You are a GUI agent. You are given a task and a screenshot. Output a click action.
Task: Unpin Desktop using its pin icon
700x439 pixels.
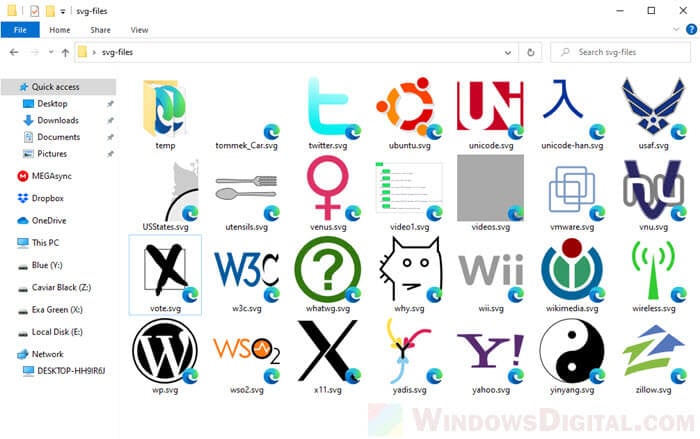tap(110, 104)
